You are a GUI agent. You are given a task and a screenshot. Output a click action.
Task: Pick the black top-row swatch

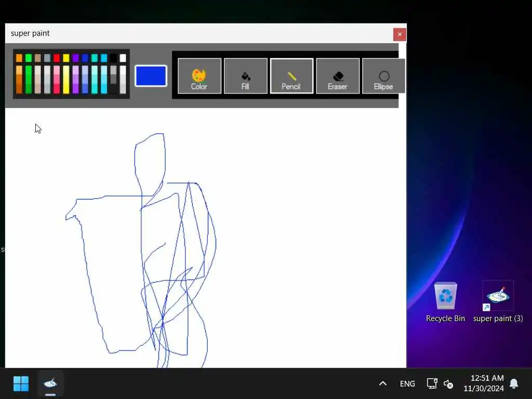click(113, 58)
